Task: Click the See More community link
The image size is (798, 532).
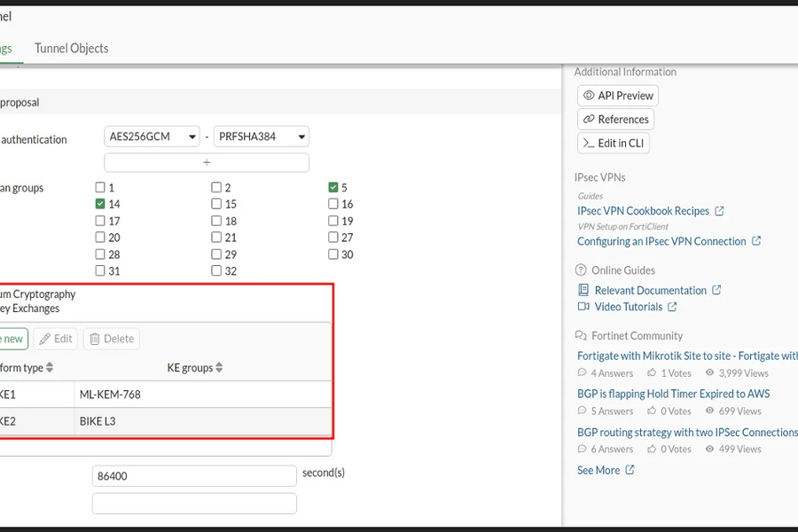Action: pyautogui.click(x=598, y=471)
